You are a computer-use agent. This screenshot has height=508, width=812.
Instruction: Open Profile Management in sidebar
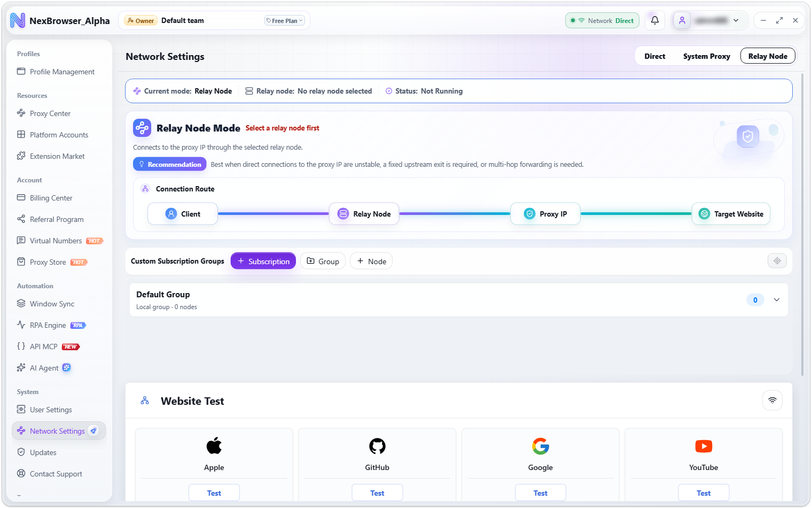click(x=59, y=72)
